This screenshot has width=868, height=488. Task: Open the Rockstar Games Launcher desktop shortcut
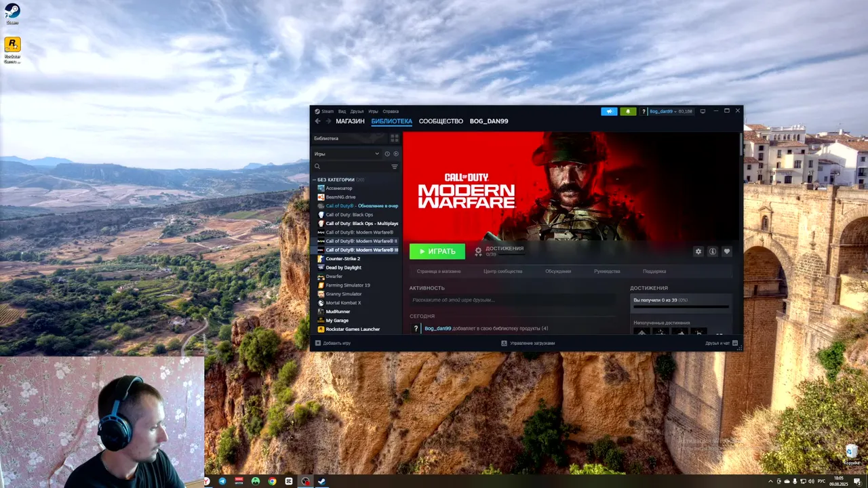tap(12, 50)
